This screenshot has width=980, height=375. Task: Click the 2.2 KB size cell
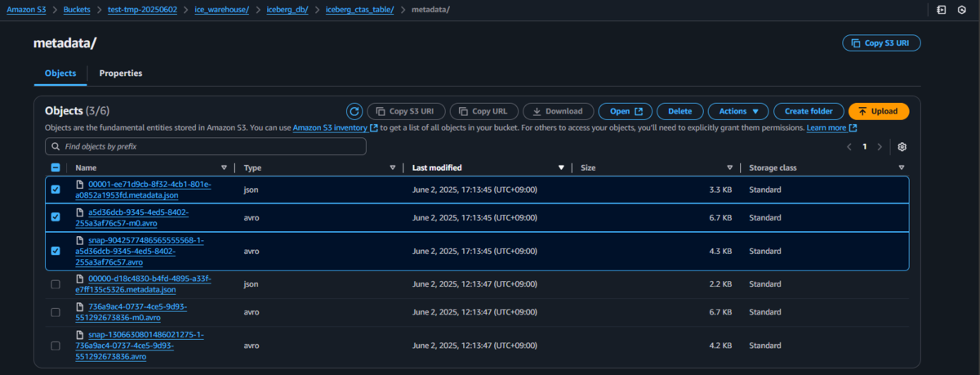pyautogui.click(x=719, y=284)
